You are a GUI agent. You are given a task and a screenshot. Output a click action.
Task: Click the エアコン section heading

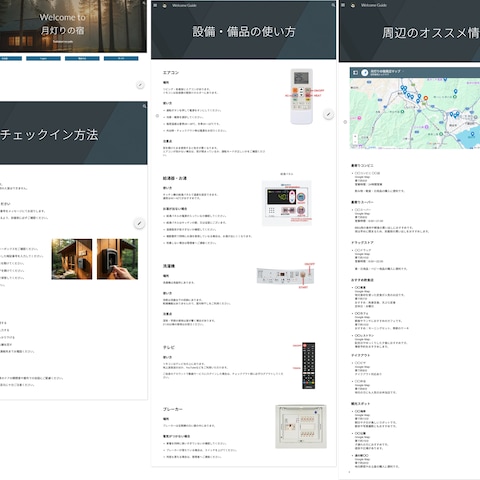(x=171, y=73)
